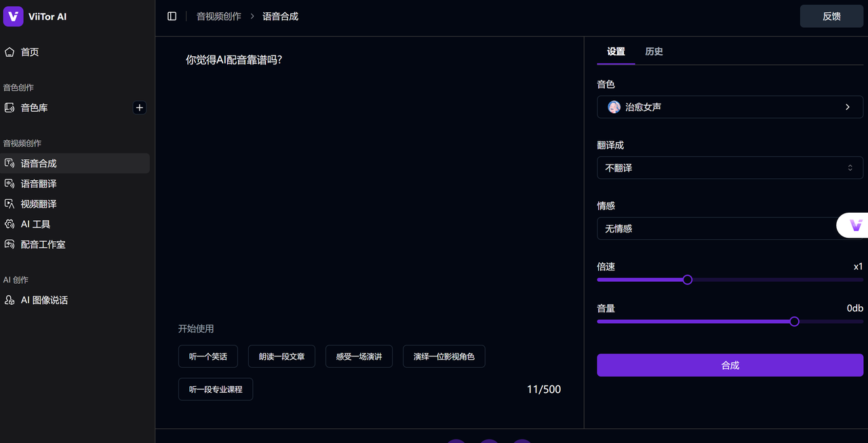This screenshot has height=443, width=868.
Task: Expand the 治愈女声 voice selector
Action: [x=730, y=106]
